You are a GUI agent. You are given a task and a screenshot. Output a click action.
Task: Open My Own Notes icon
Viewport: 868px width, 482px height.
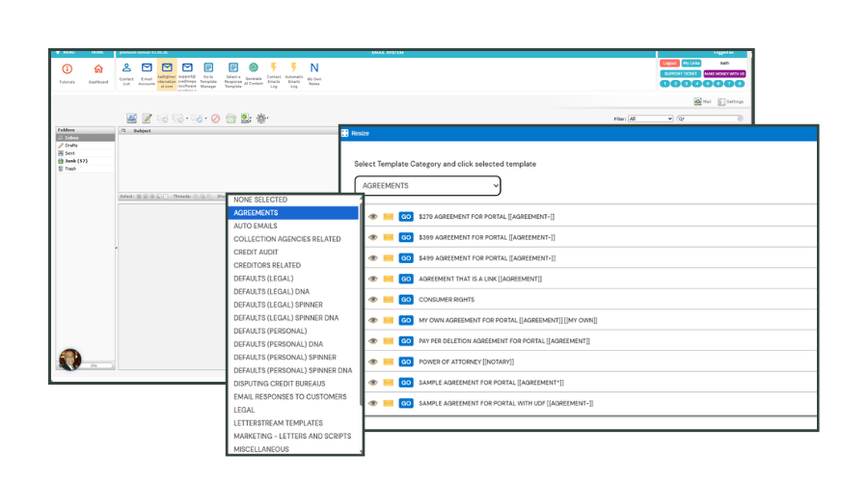pyautogui.click(x=313, y=67)
